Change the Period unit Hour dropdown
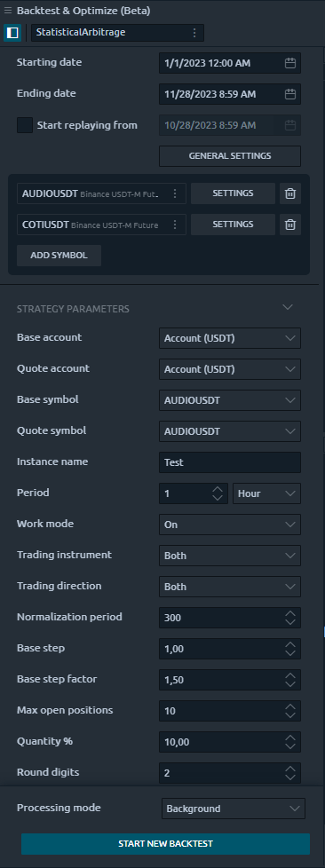 tap(267, 493)
